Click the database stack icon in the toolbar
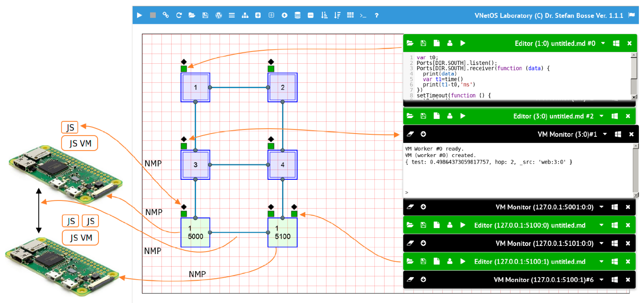This screenshot has width=644, height=303. tap(297, 15)
